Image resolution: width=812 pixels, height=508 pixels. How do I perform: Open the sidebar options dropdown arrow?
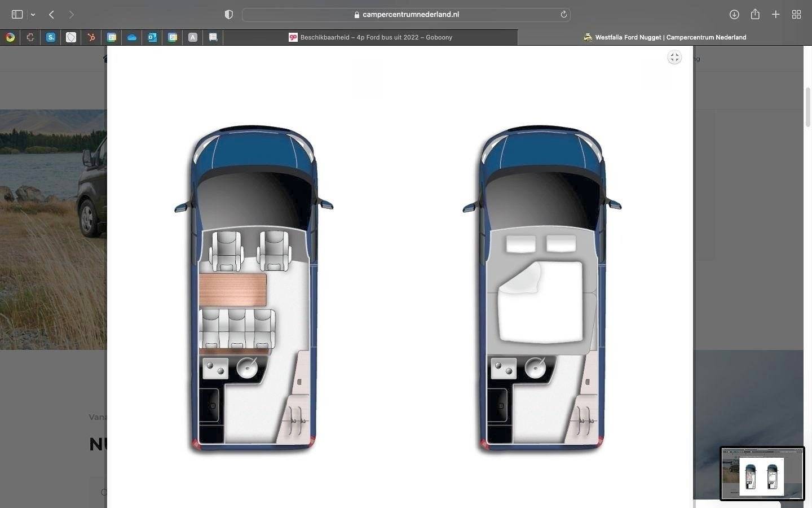33,15
